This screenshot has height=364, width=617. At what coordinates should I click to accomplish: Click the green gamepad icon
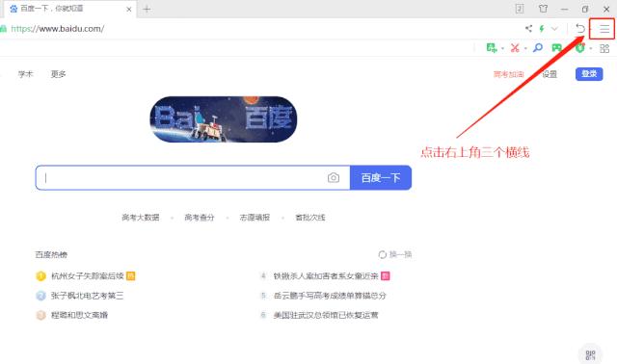pos(556,48)
